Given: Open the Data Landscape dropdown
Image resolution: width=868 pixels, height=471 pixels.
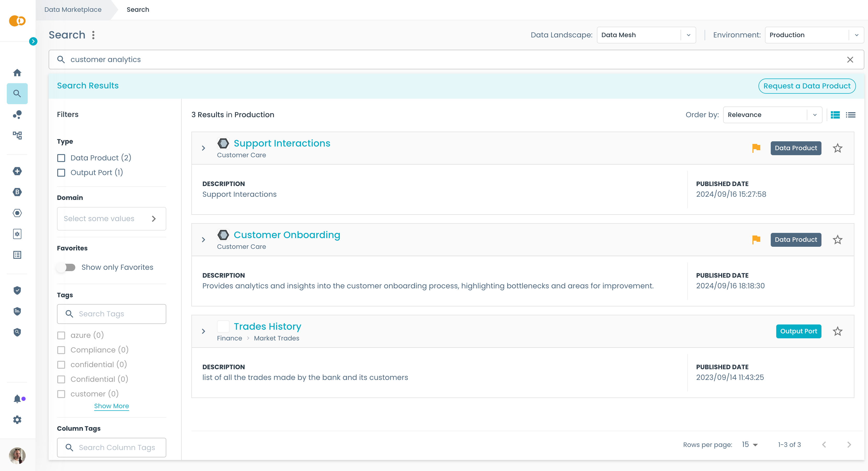Looking at the screenshot, I should pos(646,35).
